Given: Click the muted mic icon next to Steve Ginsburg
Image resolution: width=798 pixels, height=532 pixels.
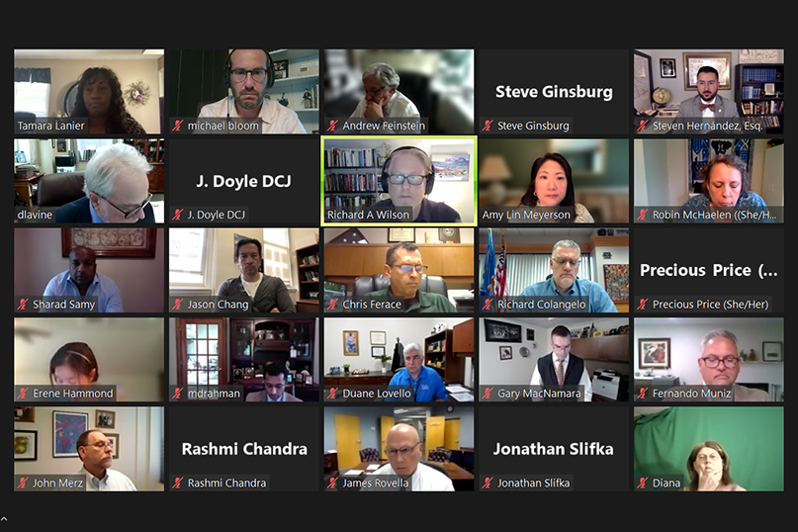Looking at the screenshot, I should coord(488,126).
